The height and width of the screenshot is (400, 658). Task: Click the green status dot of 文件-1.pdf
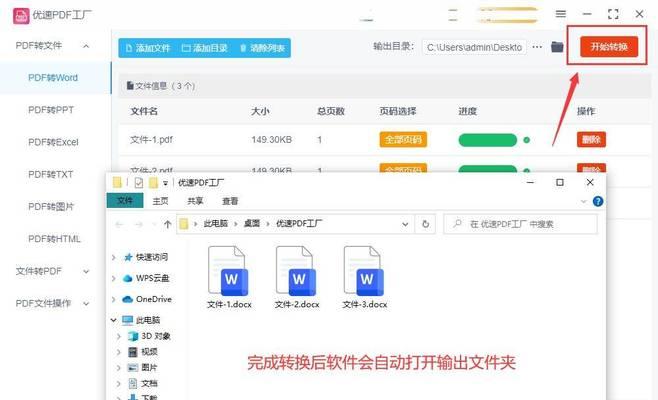[x=527, y=140]
